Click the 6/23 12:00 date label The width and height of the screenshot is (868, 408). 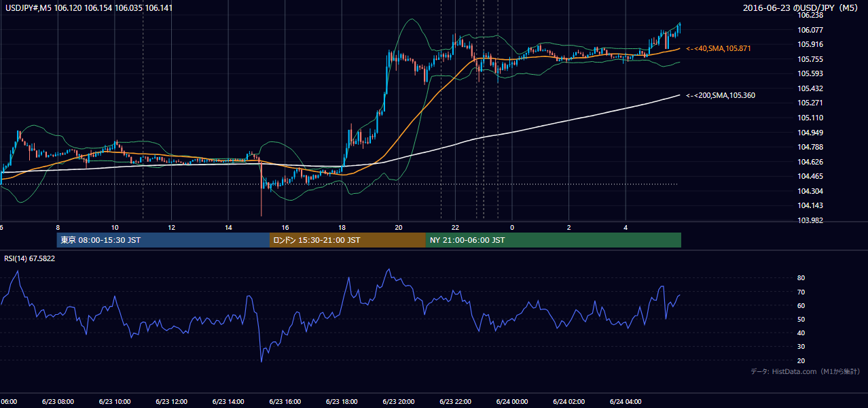(x=171, y=402)
